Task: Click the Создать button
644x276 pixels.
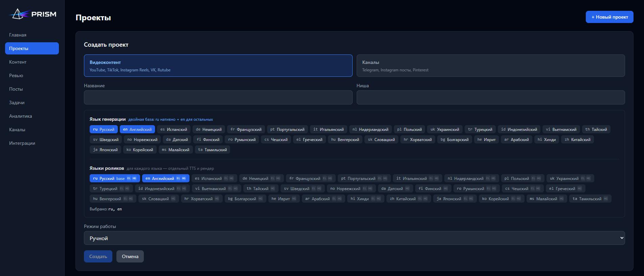Action: click(x=98, y=256)
